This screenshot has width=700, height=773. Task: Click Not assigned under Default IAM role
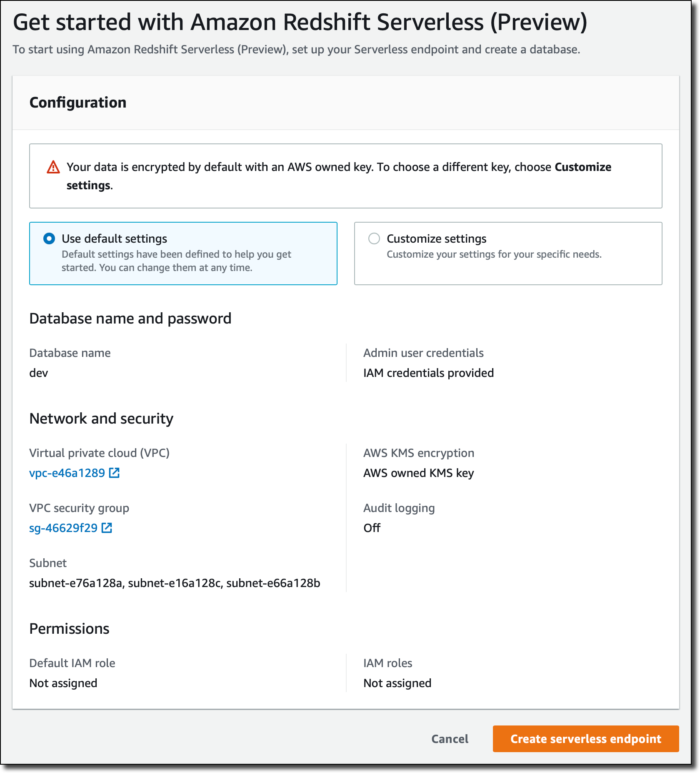tap(63, 683)
